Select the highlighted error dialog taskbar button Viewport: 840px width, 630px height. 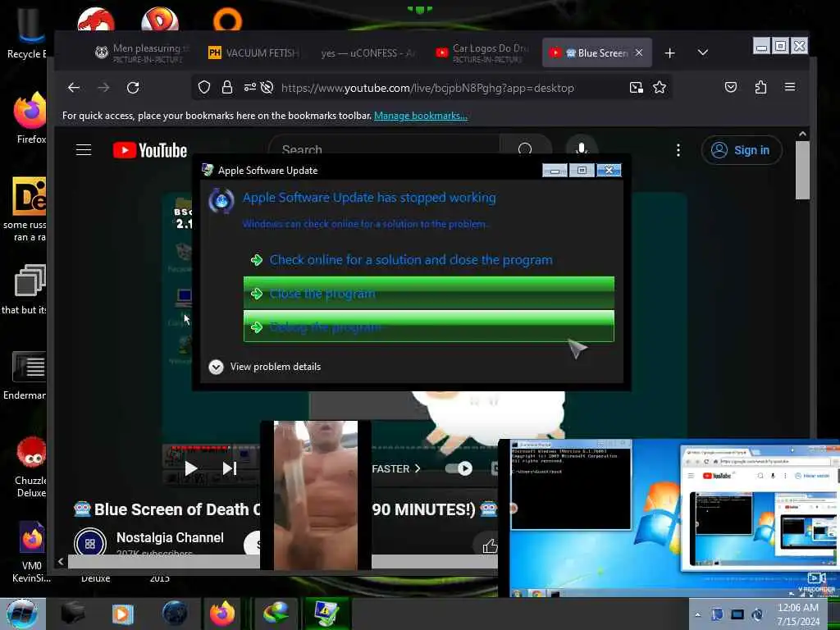[x=326, y=614]
